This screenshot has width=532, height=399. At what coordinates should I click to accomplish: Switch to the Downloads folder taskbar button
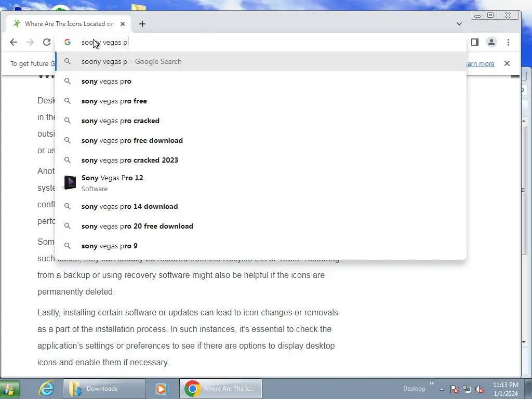tap(104, 389)
